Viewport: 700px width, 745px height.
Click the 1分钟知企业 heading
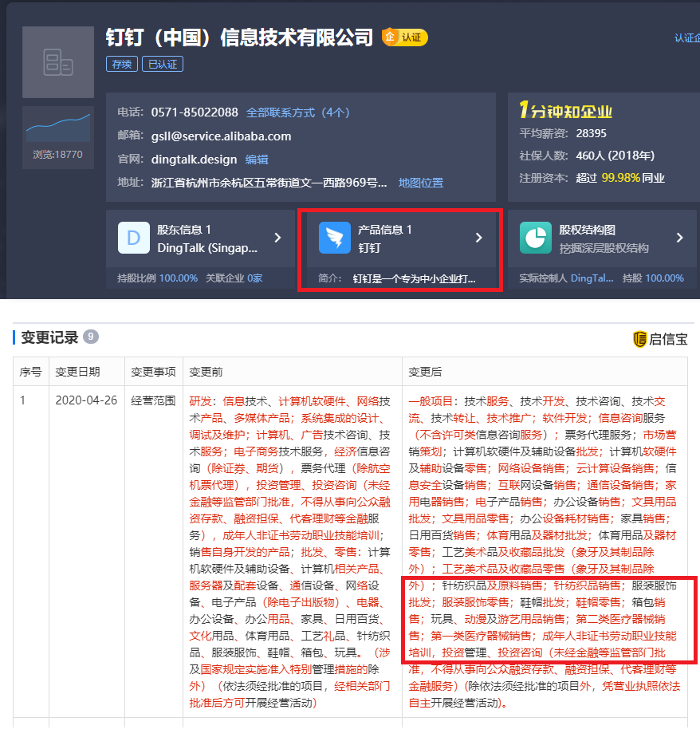click(x=565, y=110)
